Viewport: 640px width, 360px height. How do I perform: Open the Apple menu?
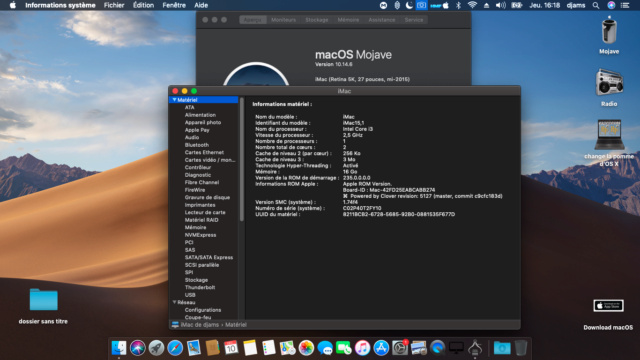[13, 5]
